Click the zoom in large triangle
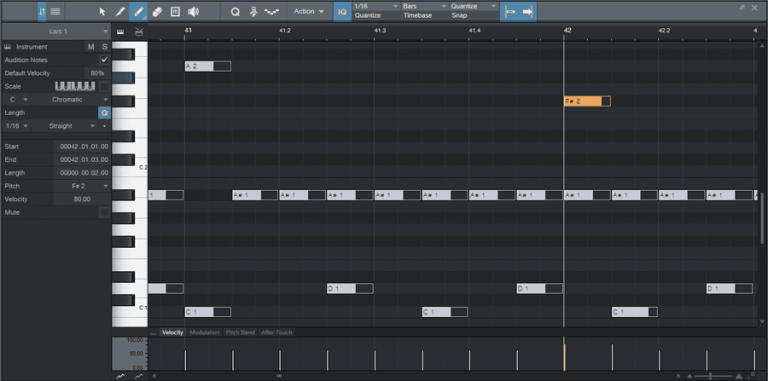This screenshot has height=381, width=768. tap(739, 376)
